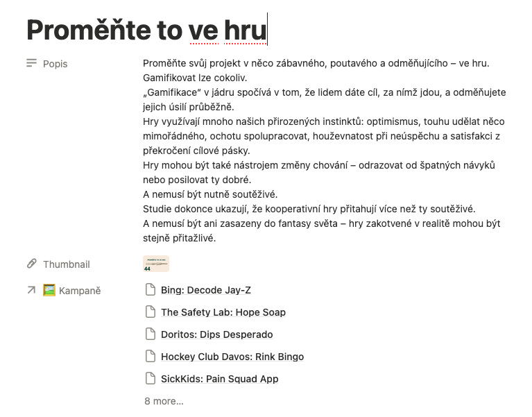This screenshot has width=532, height=417.
Task: Click the framed picture emoji beside Kampaně
Action: pos(49,291)
